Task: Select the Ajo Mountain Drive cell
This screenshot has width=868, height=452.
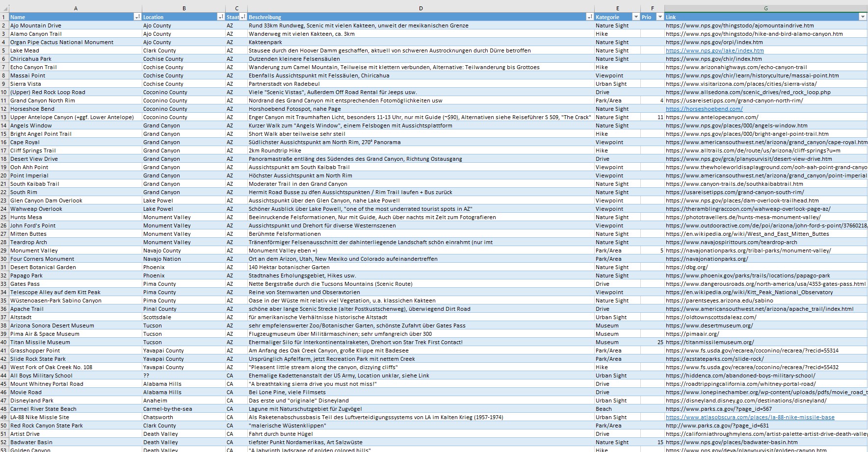Action: coord(76,25)
